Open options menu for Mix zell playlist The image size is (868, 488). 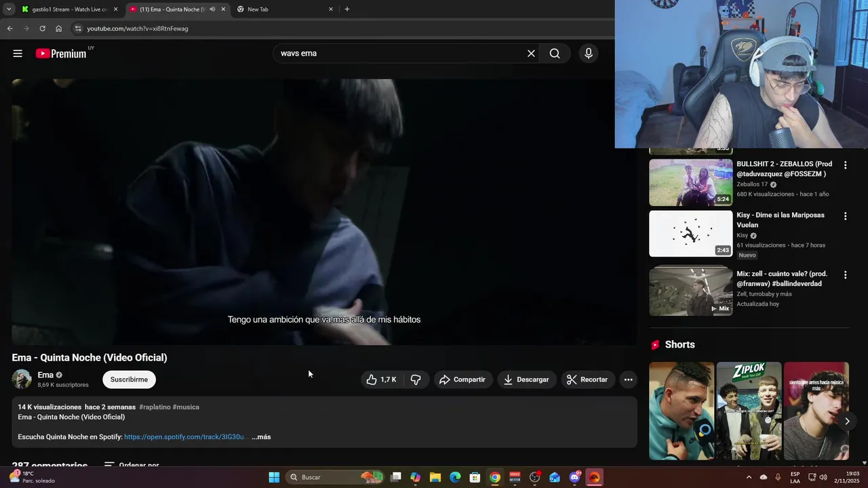(845, 275)
